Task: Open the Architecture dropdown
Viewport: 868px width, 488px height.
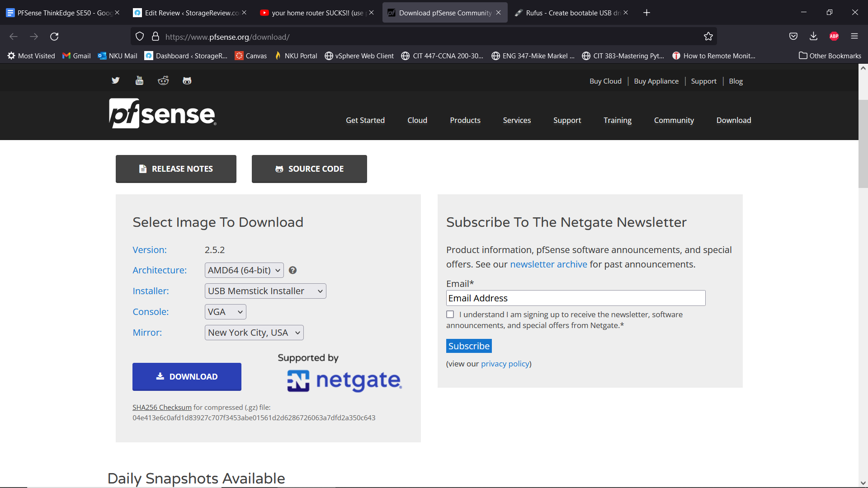Action: 244,270
